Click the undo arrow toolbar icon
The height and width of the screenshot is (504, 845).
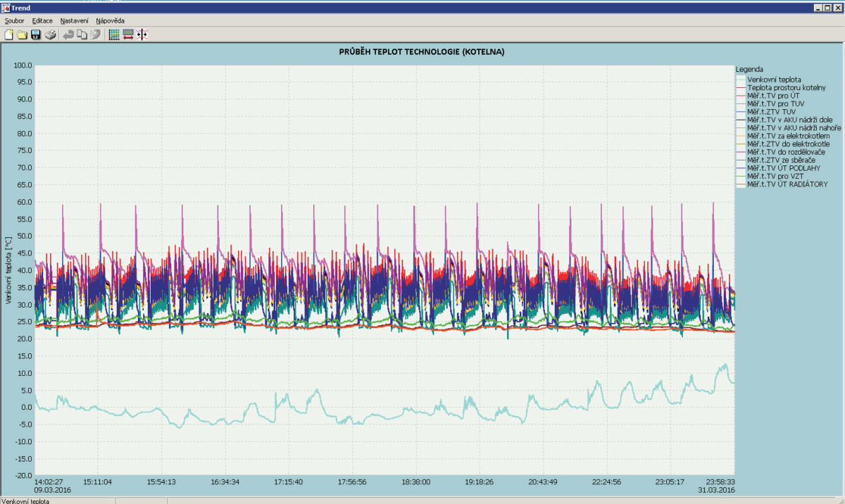pyautogui.click(x=68, y=34)
